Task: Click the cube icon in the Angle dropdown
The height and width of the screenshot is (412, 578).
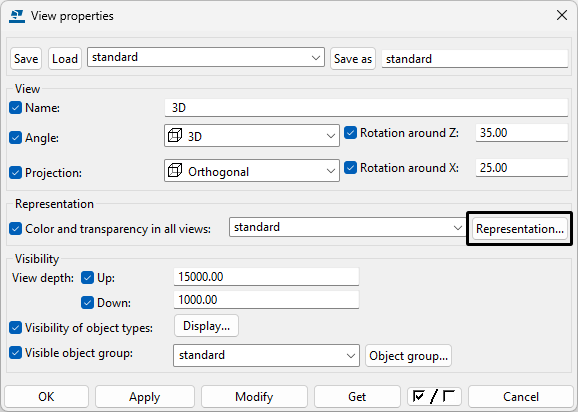Action: (175, 136)
